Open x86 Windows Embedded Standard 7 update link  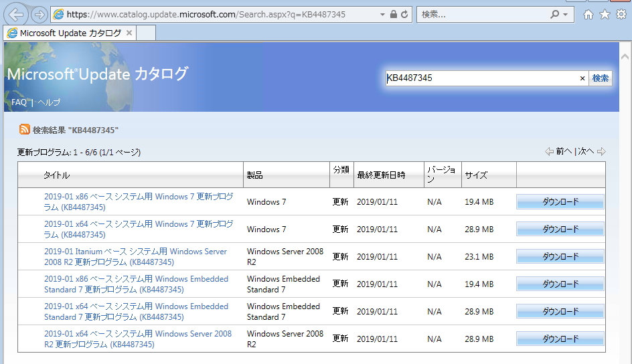pyautogui.click(x=136, y=284)
